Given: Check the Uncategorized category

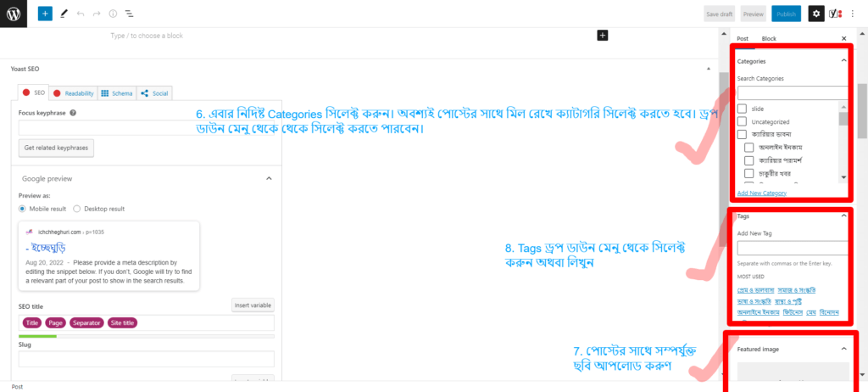Looking at the screenshot, I should pyautogui.click(x=743, y=121).
